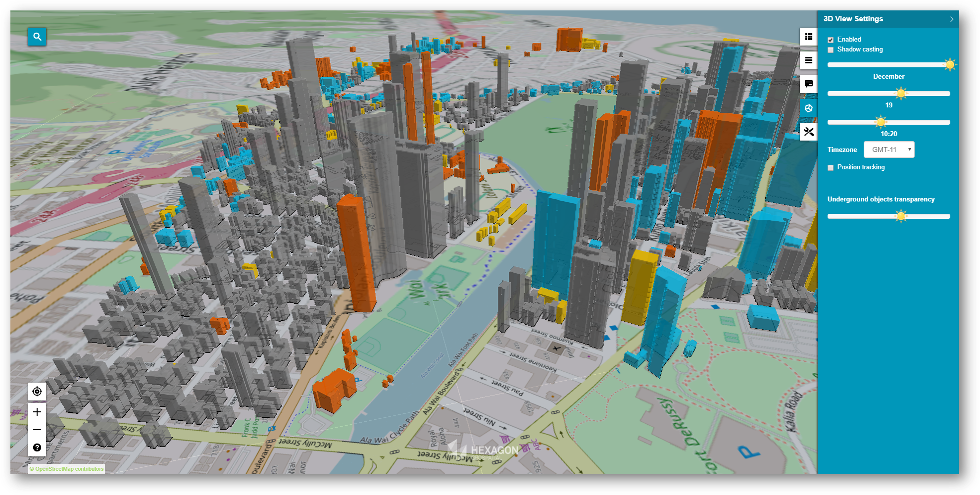980x495 pixels.
Task: Enable the Position tracking checkbox
Action: 831,167
